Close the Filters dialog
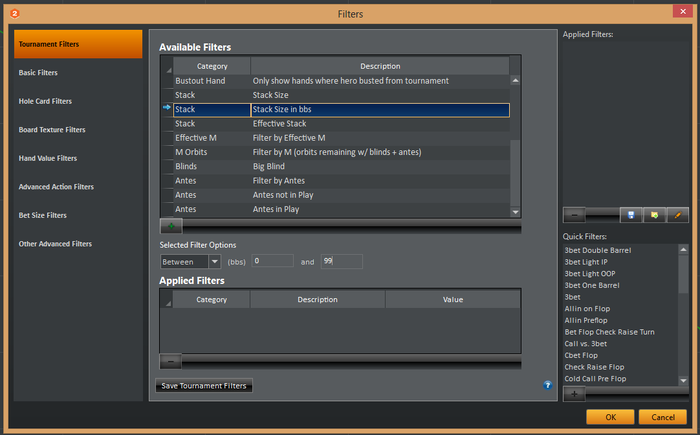The height and width of the screenshot is (435, 700). [683, 12]
